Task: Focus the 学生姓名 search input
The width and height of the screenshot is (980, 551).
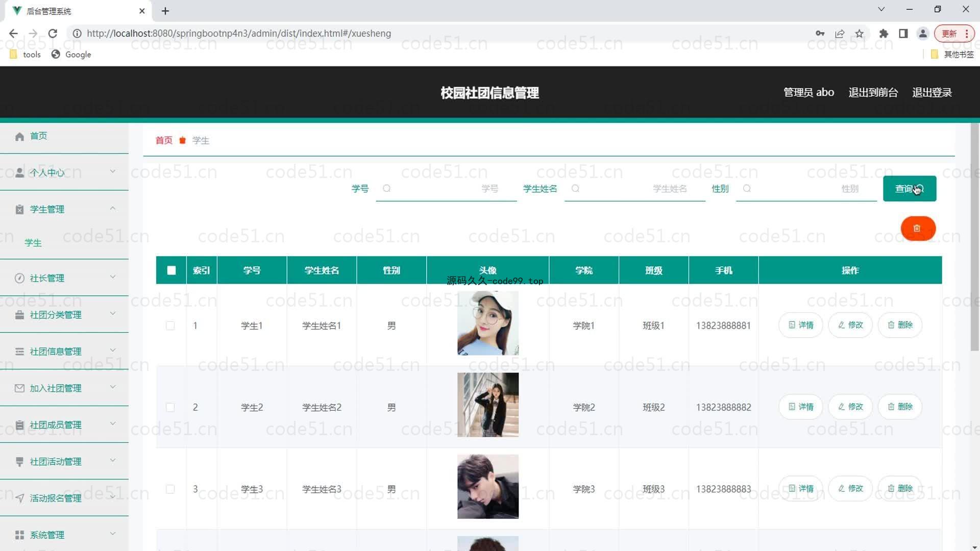Action: click(x=635, y=189)
